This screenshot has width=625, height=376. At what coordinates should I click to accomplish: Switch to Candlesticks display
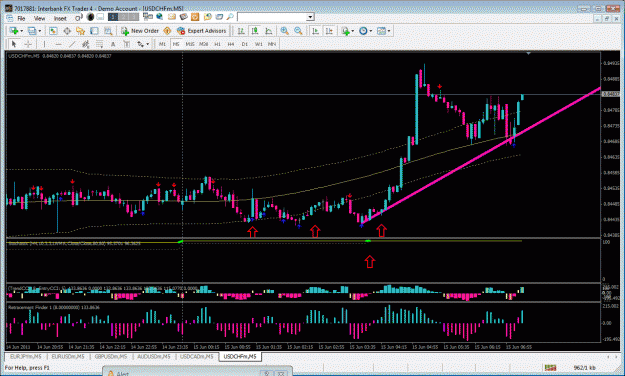pyautogui.click(x=255, y=31)
